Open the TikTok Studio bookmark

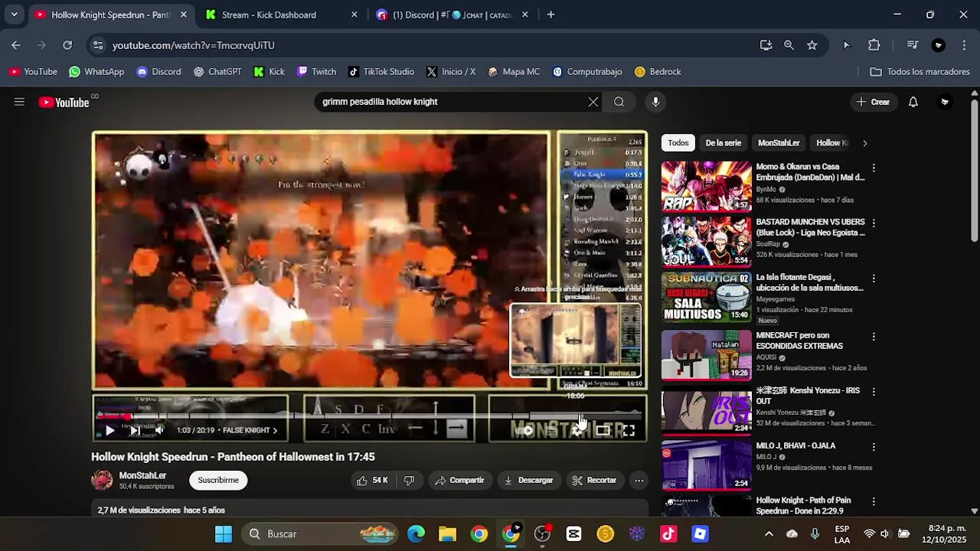[381, 72]
